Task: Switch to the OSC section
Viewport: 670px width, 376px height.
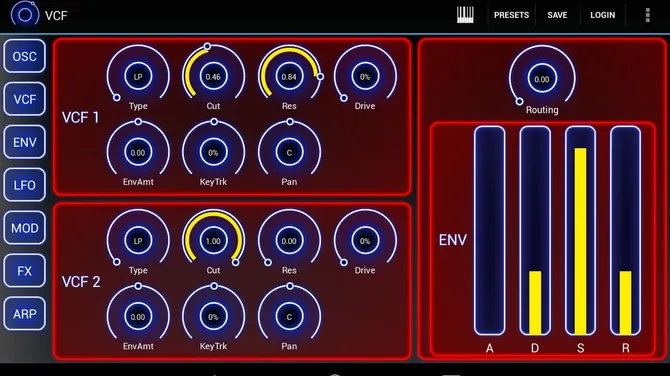Action: 24,56
